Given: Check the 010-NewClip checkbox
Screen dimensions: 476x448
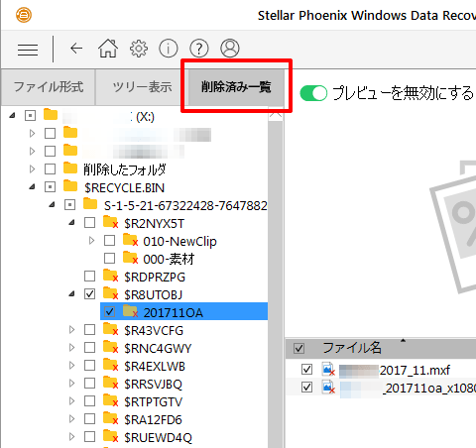Looking at the screenshot, I should click(x=109, y=241).
